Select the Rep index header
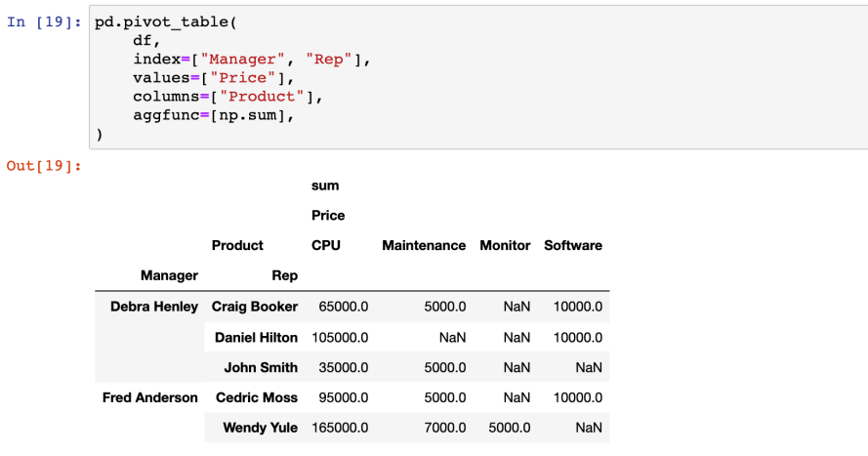Screen dimensions: 868x456 tap(284, 275)
